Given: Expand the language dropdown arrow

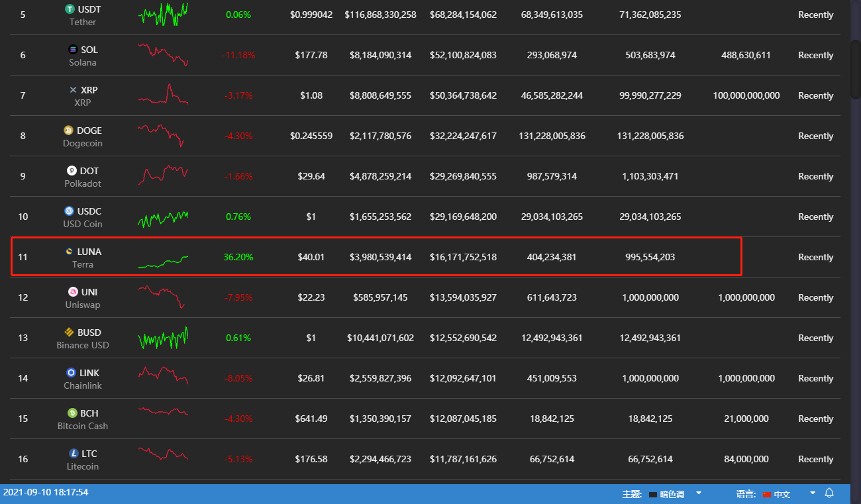Looking at the screenshot, I should [x=813, y=493].
